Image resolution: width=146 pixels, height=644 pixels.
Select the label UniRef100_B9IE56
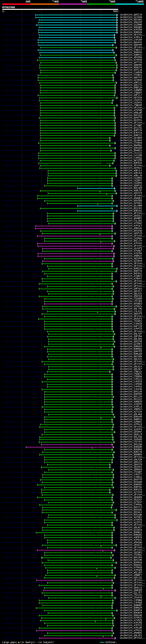[x=131, y=231]
